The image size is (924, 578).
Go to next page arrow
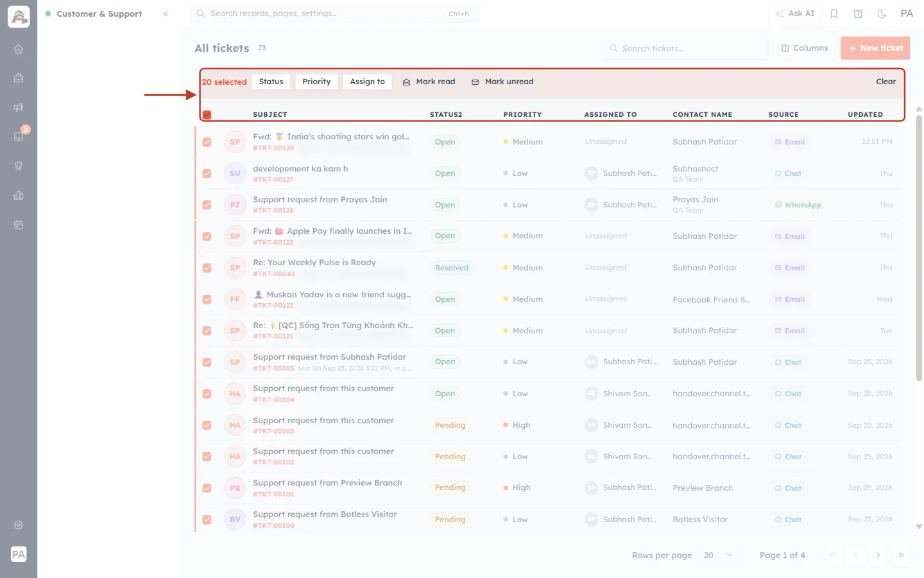click(x=878, y=555)
